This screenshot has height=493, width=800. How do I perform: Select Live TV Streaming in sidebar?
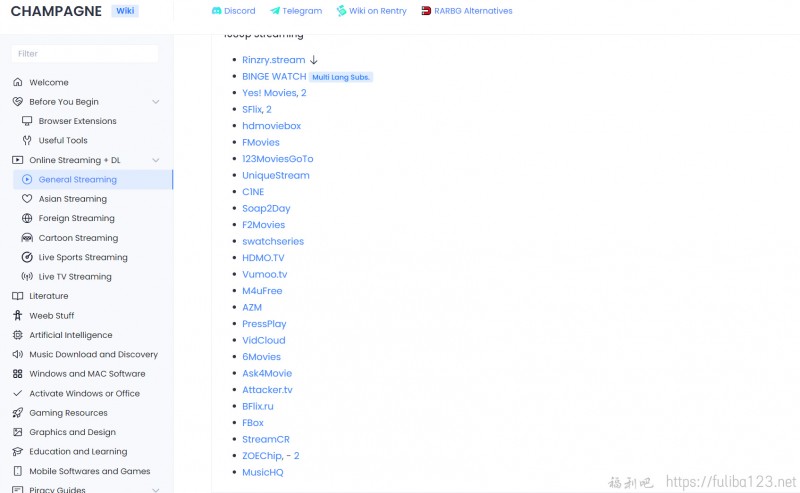75,277
